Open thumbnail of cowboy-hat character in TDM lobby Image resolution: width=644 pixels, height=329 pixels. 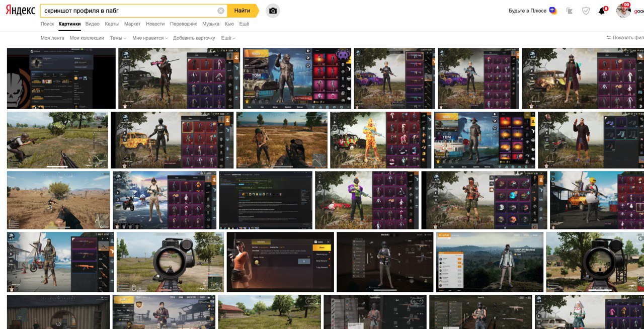coord(485,140)
